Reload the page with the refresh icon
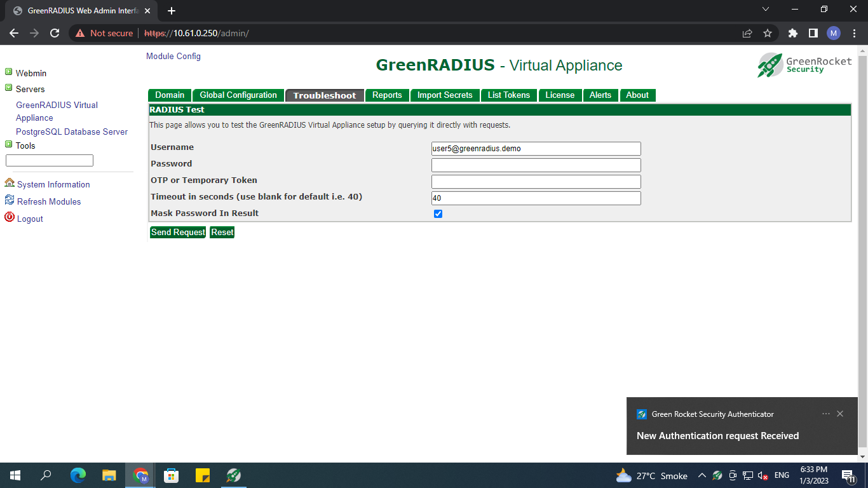 [55, 33]
